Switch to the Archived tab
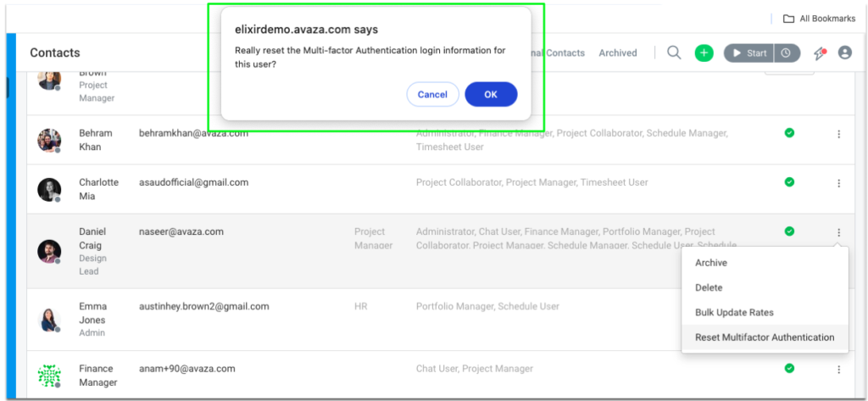This screenshot has width=868, height=401. coord(617,53)
